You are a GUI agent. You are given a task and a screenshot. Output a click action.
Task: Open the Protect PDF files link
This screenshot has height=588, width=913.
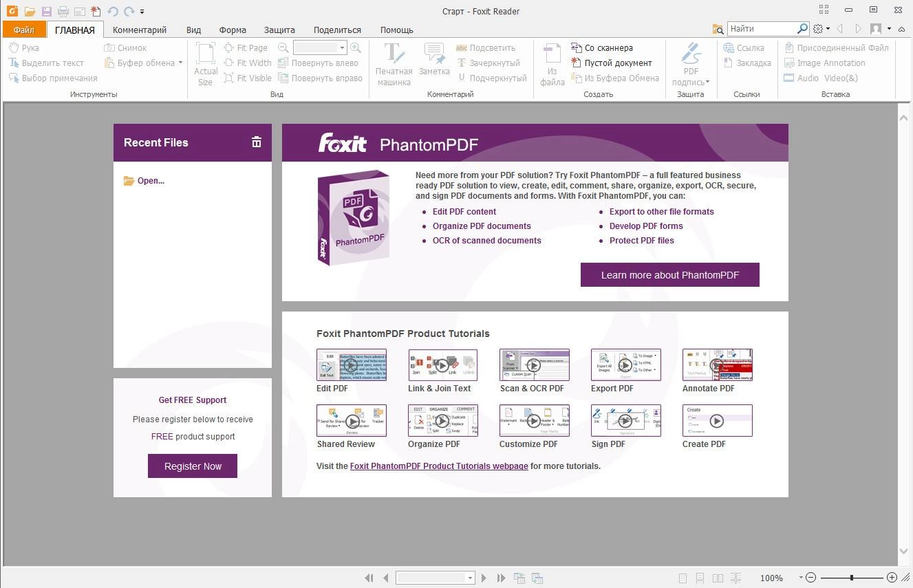pyautogui.click(x=642, y=241)
